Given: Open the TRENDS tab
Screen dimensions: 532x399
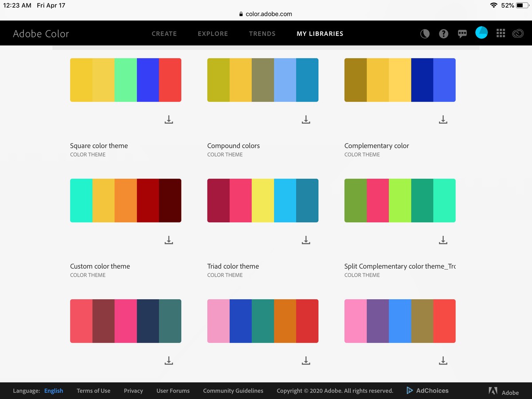Looking at the screenshot, I should coord(262,34).
